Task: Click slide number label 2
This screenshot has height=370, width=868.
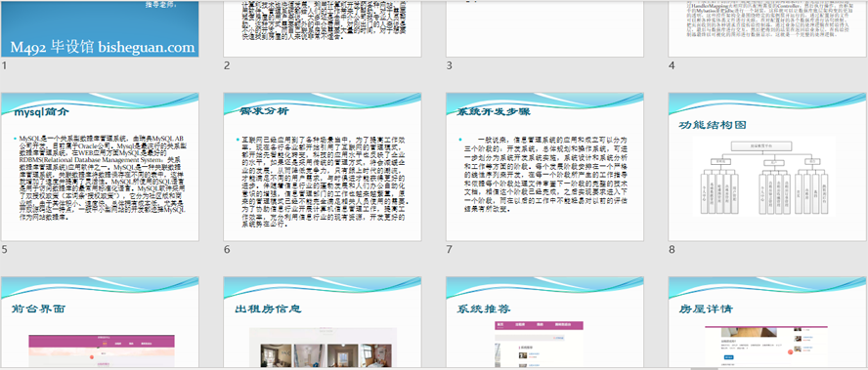Action: pos(227,65)
